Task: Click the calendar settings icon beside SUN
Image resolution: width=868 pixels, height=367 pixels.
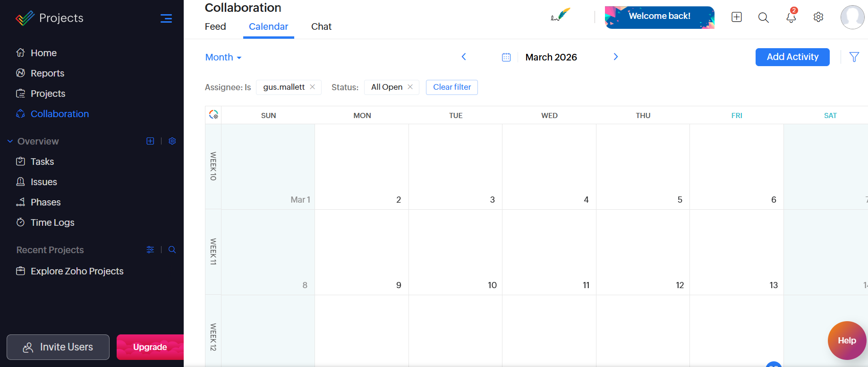Action: pyautogui.click(x=213, y=114)
